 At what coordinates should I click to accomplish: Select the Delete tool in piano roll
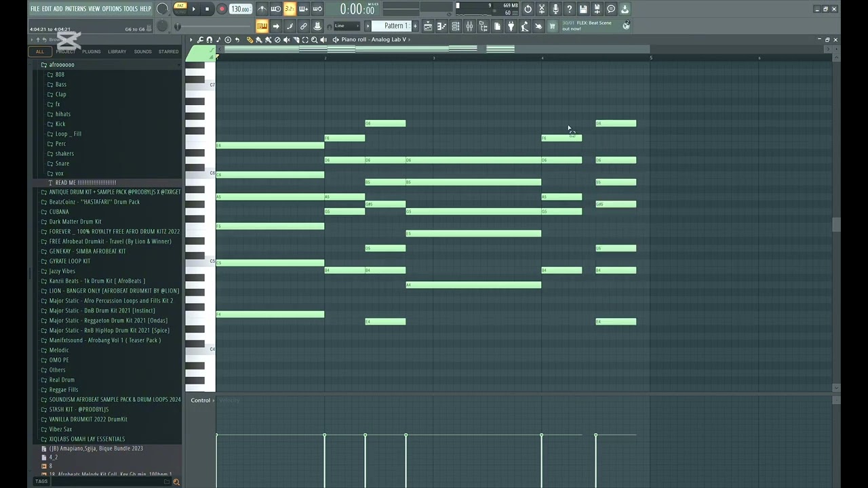tap(277, 39)
